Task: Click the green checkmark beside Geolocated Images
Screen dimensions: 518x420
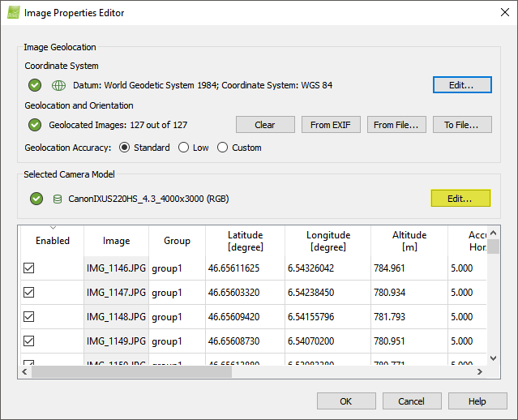Action: [35, 125]
